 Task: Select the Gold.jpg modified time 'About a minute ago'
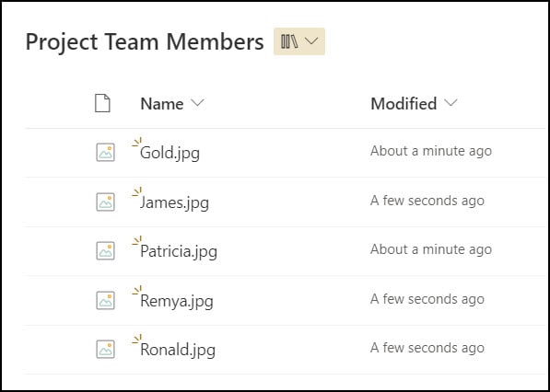pyautogui.click(x=431, y=151)
